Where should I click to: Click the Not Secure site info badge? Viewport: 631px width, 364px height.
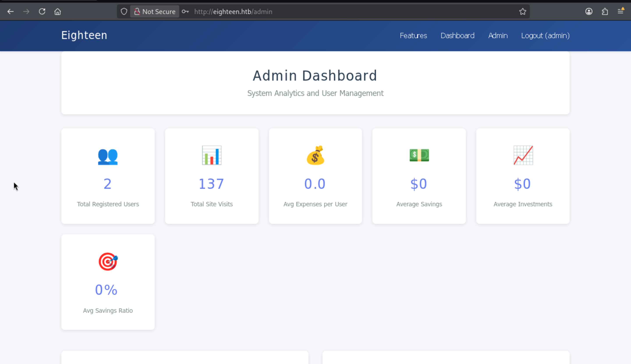point(154,12)
